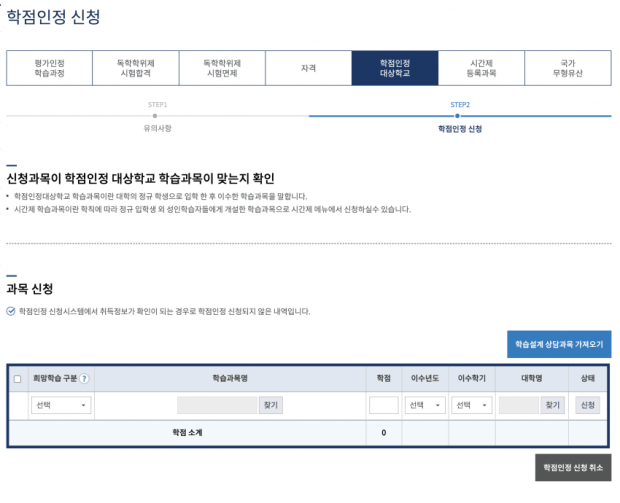Click the 과목 신청 section heading
The height and width of the screenshot is (503, 620).
click(x=30, y=289)
